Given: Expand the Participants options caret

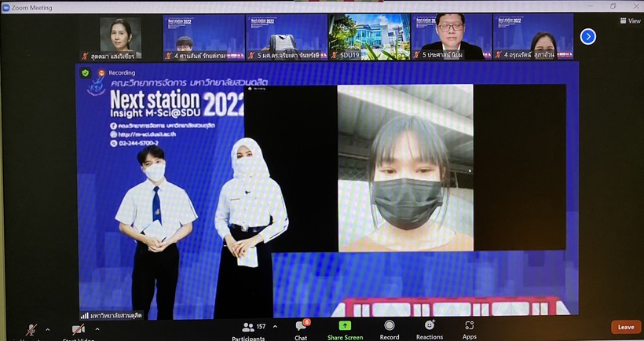Looking at the screenshot, I should [275, 327].
